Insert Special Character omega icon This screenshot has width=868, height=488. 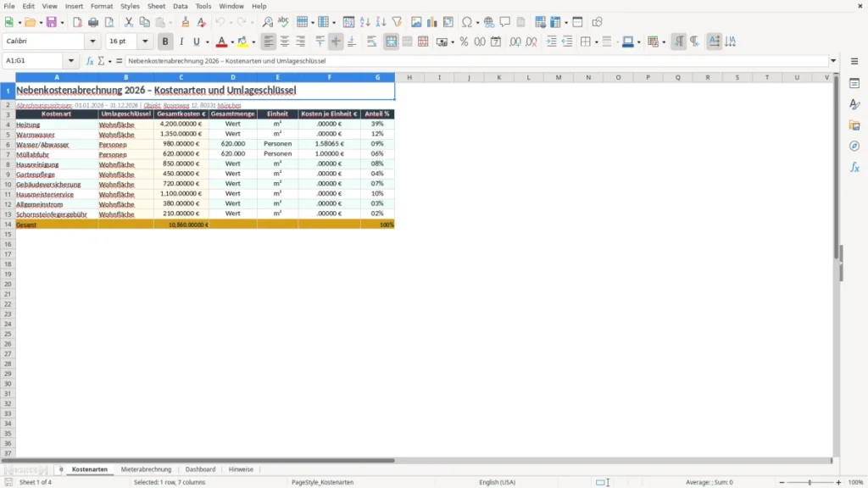(x=467, y=22)
